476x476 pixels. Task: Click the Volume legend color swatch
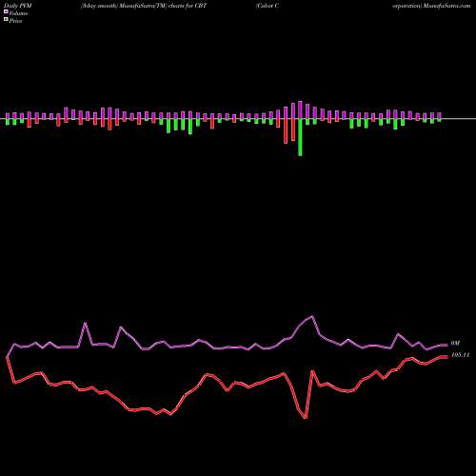[x=6, y=12]
